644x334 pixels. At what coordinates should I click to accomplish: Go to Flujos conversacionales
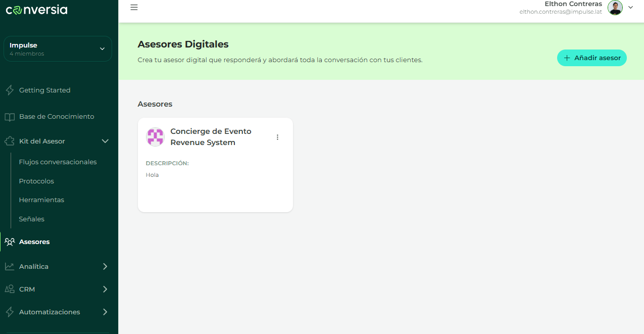pyautogui.click(x=58, y=162)
